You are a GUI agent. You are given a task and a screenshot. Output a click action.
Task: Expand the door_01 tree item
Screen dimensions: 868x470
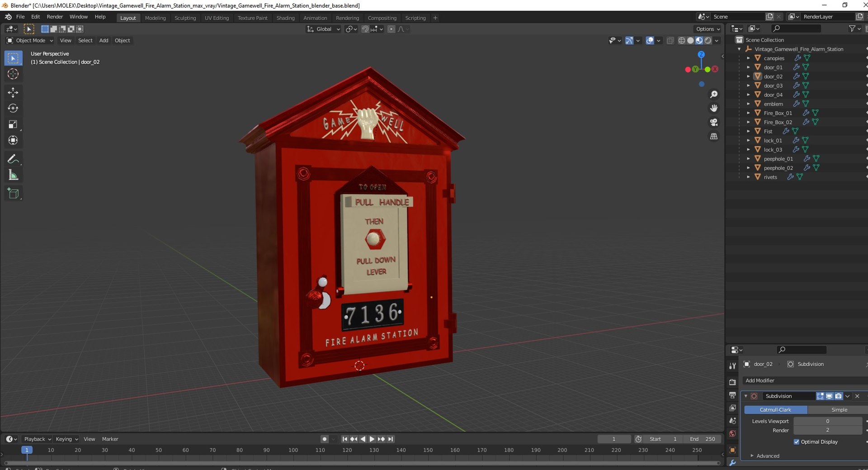(x=748, y=67)
